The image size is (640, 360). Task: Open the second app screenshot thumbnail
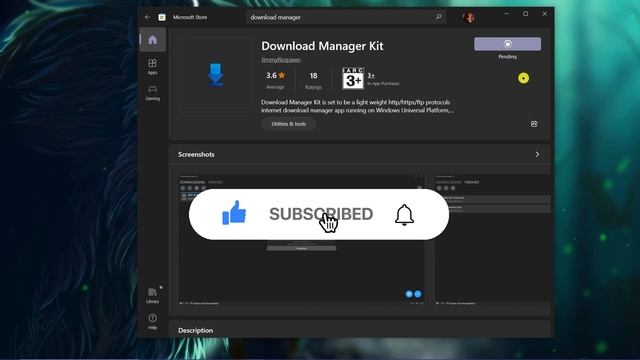[493, 240]
